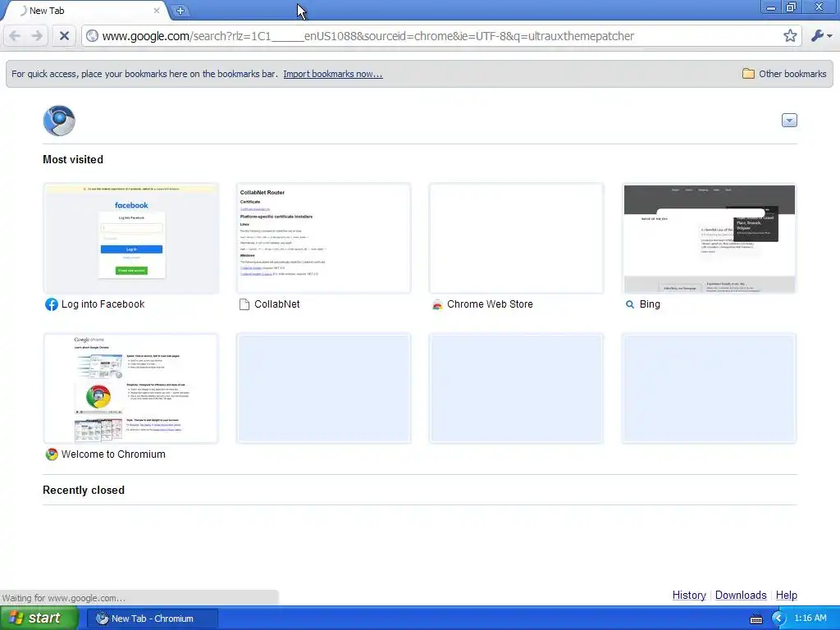
Task: Click the Bing magnifier favicon
Action: point(630,304)
